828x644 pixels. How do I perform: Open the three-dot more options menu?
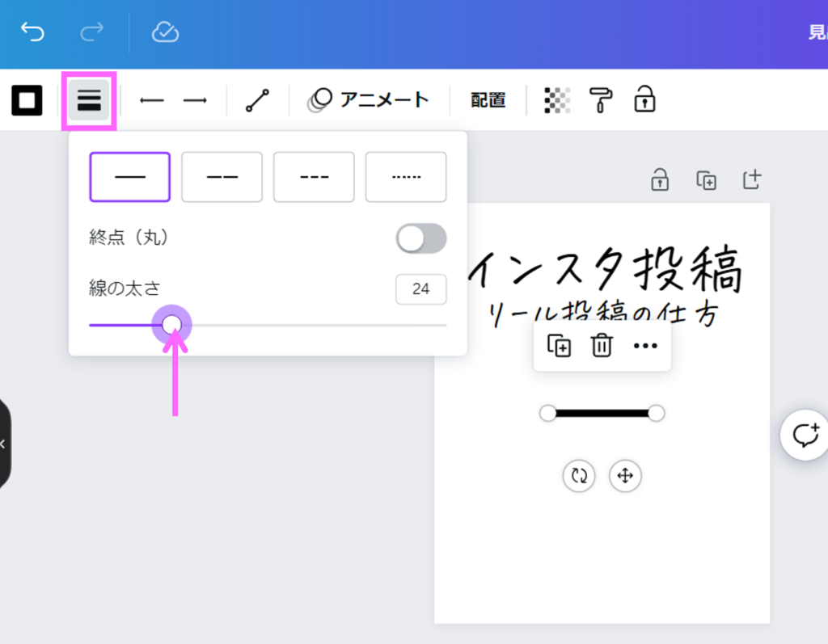coord(644,346)
